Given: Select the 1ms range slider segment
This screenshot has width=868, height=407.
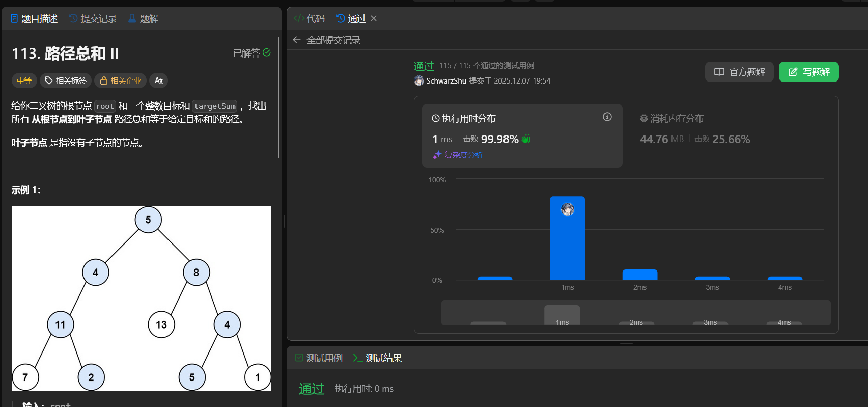Looking at the screenshot, I should (x=562, y=315).
